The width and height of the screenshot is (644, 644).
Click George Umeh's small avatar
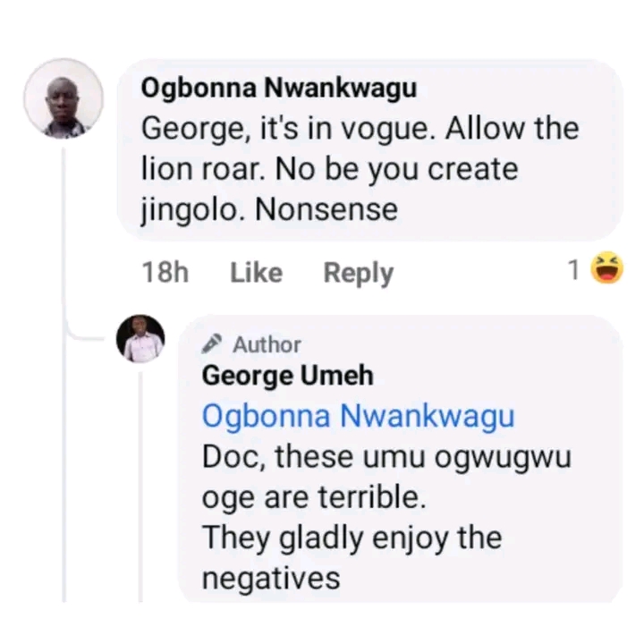click(140, 339)
